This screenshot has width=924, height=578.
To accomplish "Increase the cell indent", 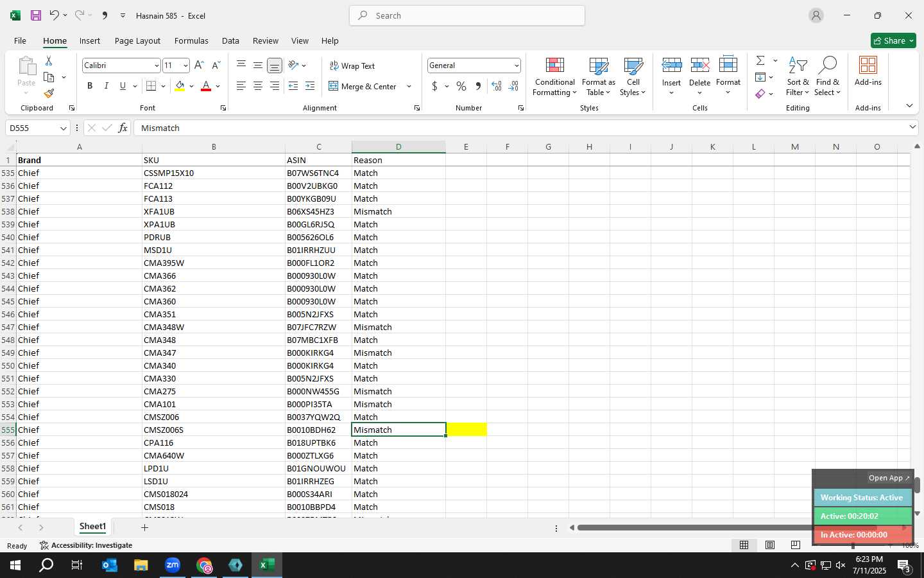I will click(x=310, y=86).
